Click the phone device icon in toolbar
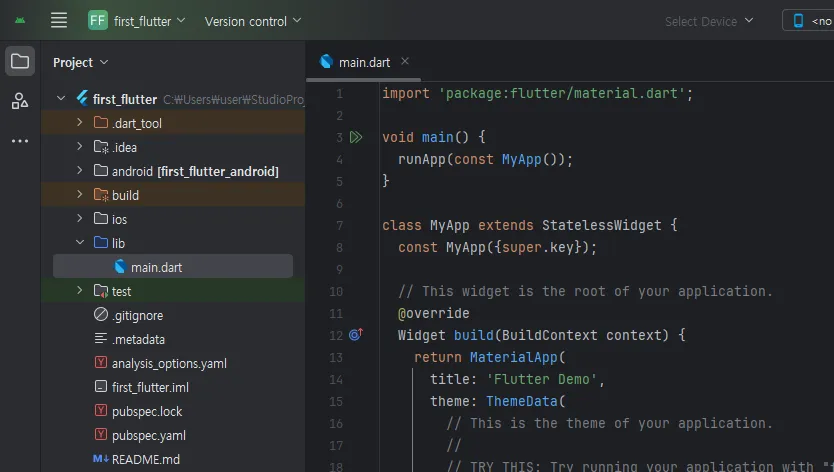Screen dimensions: 834x472 (798, 21)
